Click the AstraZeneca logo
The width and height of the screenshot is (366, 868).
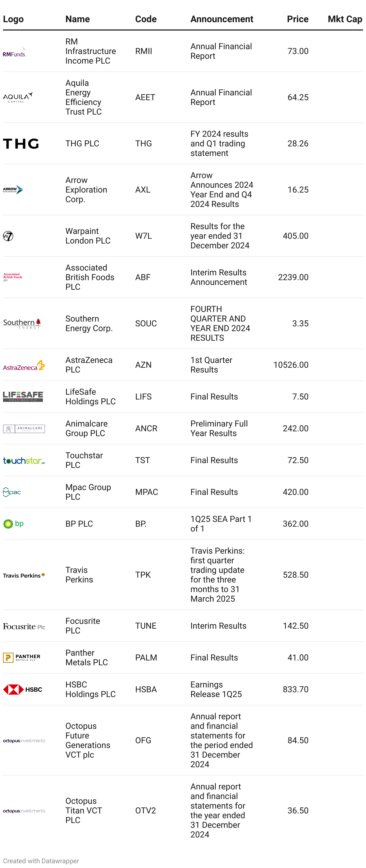24,365
